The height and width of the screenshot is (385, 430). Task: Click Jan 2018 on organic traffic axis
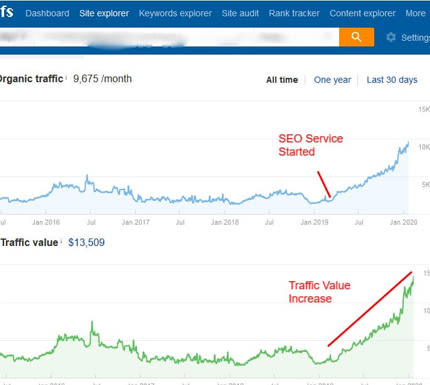(x=225, y=222)
